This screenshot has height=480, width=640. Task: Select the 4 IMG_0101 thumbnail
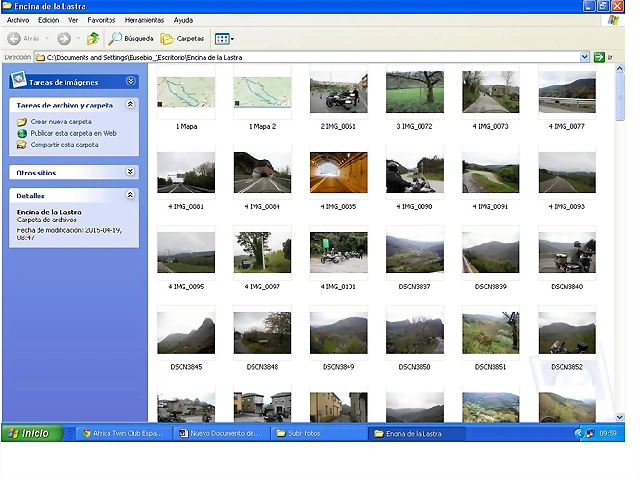click(x=338, y=253)
